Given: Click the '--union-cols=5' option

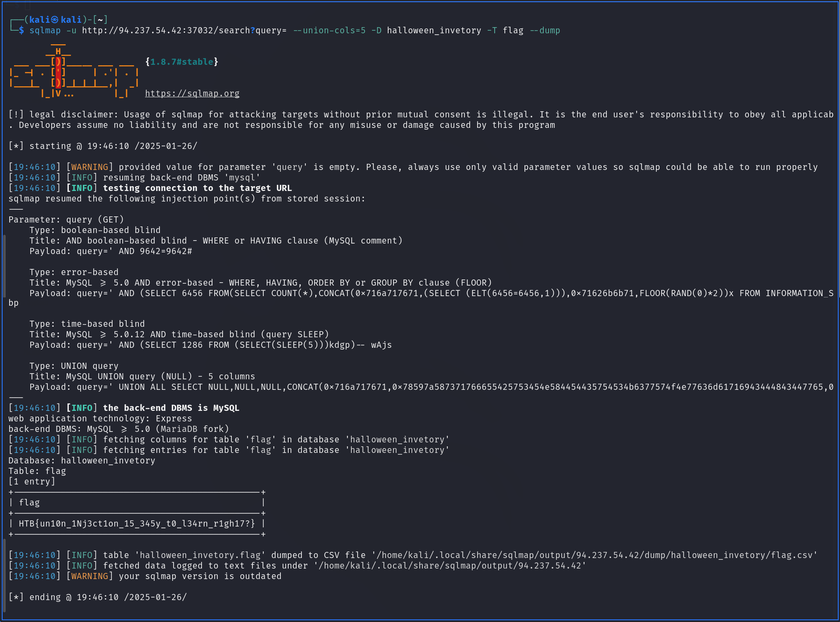Looking at the screenshot, I should (329, 30).
